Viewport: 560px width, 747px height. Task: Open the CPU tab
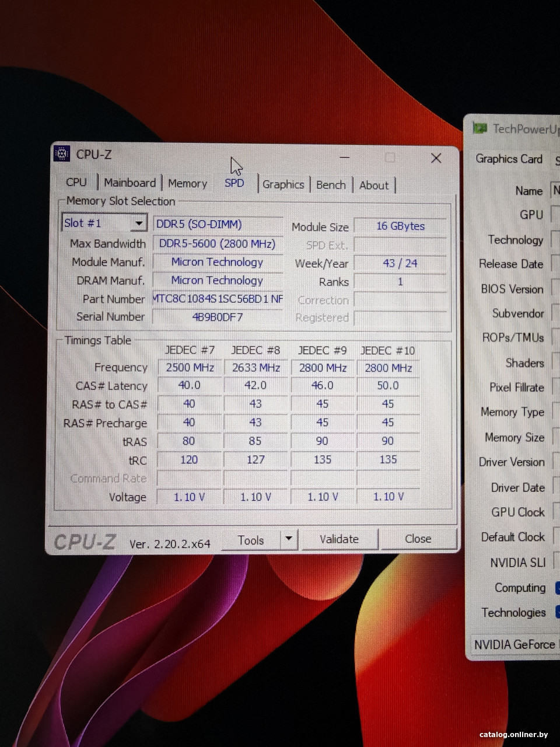coord(76,183)
